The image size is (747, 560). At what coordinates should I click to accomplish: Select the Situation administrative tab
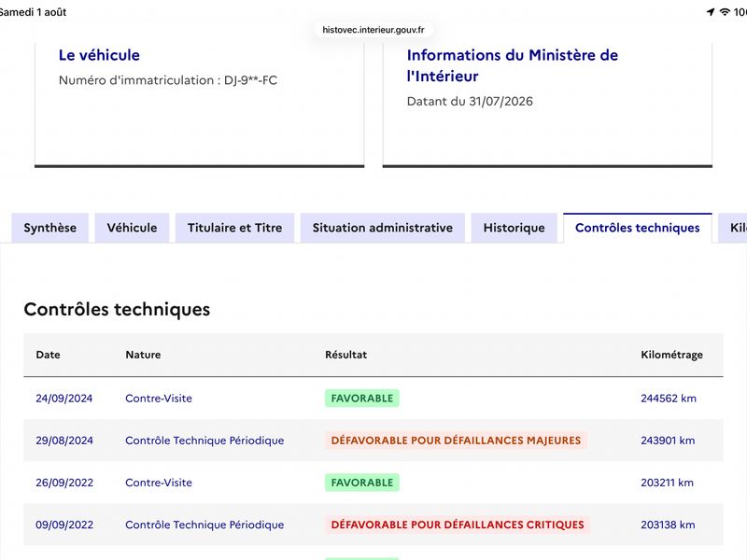(x=383, y=228)
